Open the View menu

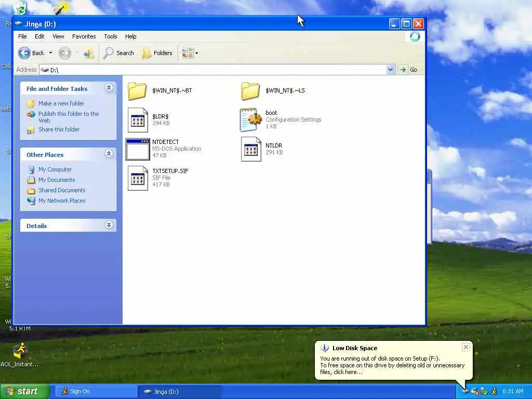click(58, 36)
